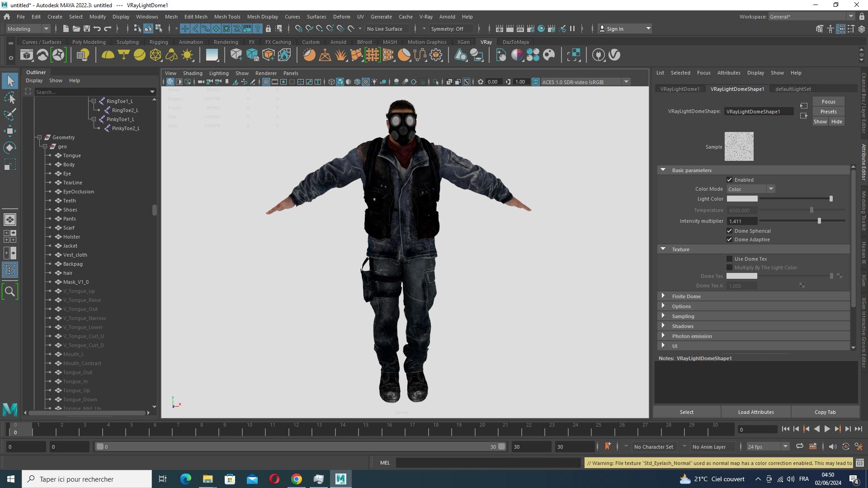Screen dimensions: 868x488
Task: Click the home icon in menu bar
Action: pos(7,17)
